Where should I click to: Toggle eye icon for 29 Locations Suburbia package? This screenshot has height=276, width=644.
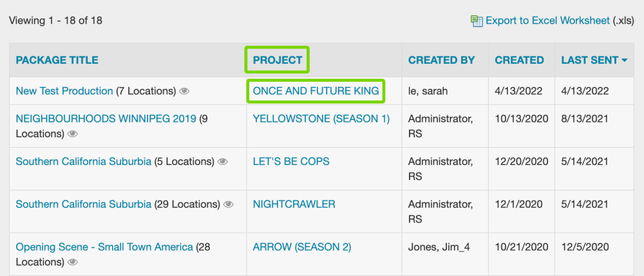pyautogui.click(x=229, y=204)
